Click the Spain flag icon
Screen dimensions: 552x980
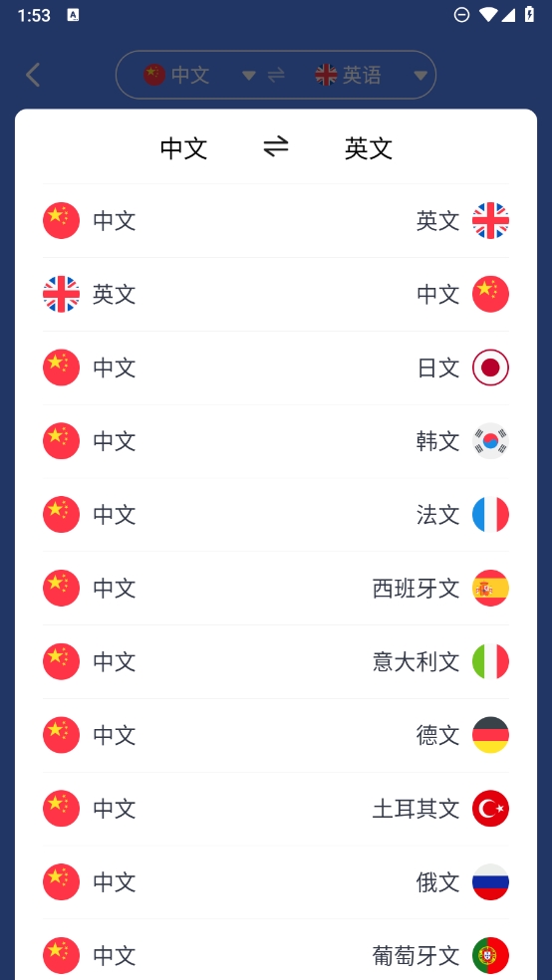pos(490,589)
